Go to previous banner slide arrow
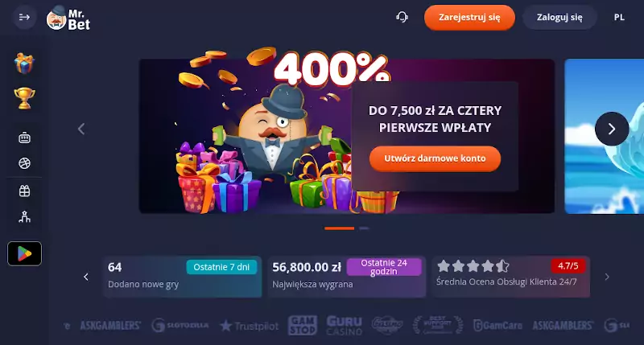This screenshot has width=644, height=345. pos(81,129)
